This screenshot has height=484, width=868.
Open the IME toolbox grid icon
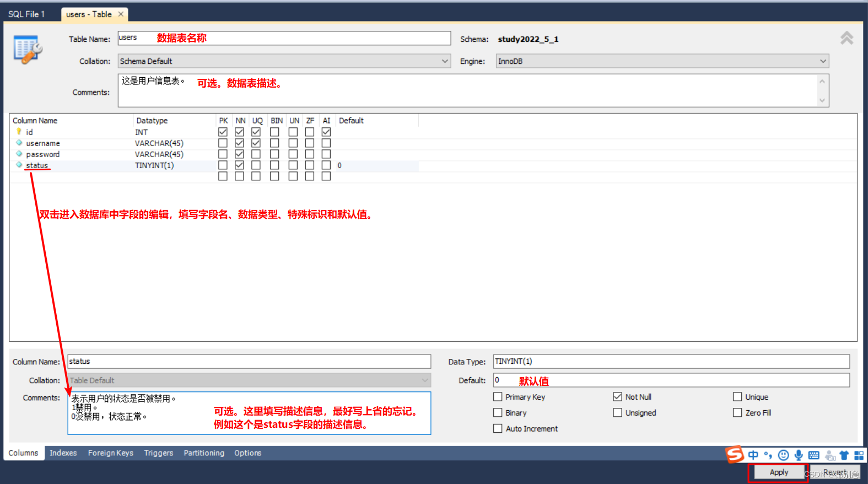[859, 455]
